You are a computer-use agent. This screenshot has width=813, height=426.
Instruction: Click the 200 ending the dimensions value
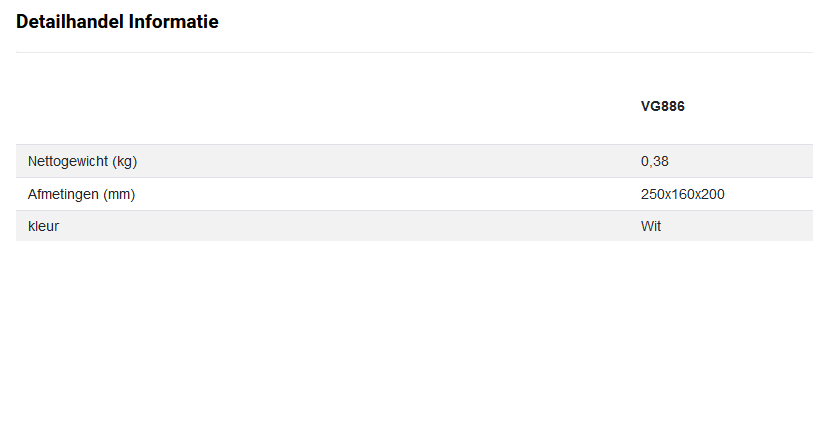(x=712, y=194)
